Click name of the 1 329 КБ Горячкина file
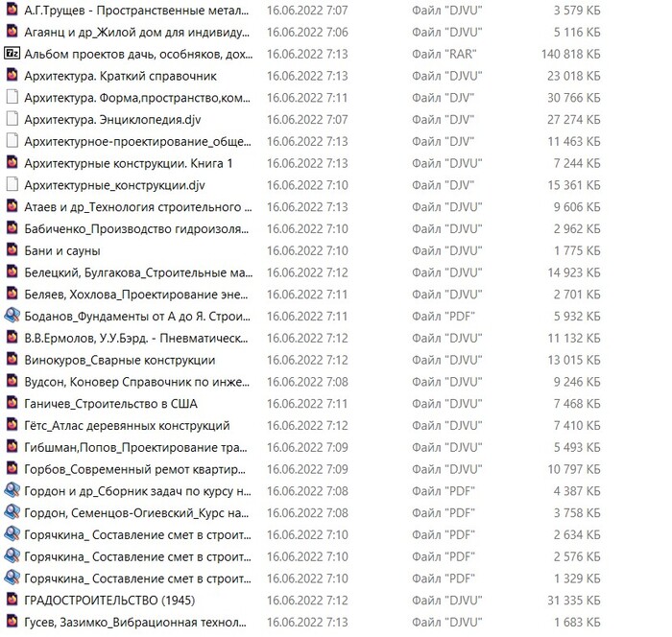Screen dimensions: 672x637 (137, 578)
